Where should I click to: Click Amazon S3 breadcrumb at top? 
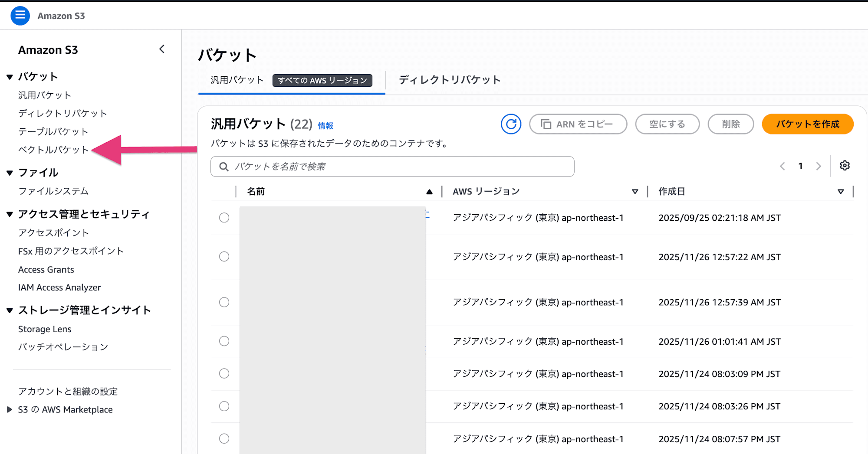tap(61, 16)
